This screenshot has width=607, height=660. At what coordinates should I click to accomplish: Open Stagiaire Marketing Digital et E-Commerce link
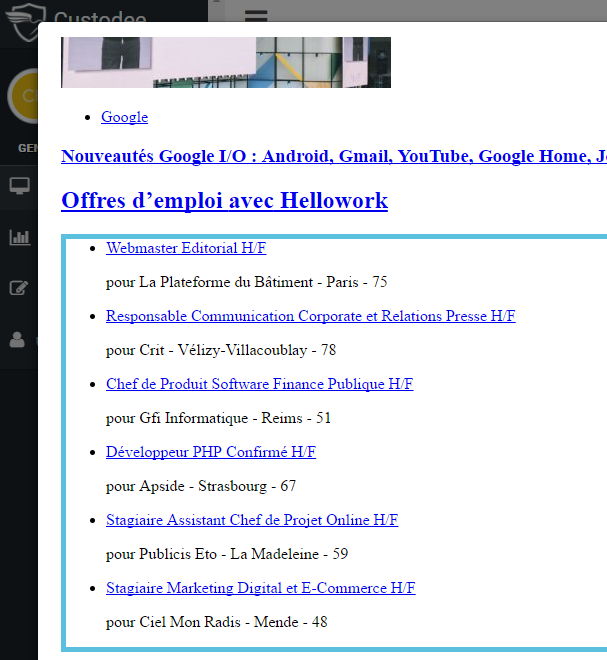point(261,588)
